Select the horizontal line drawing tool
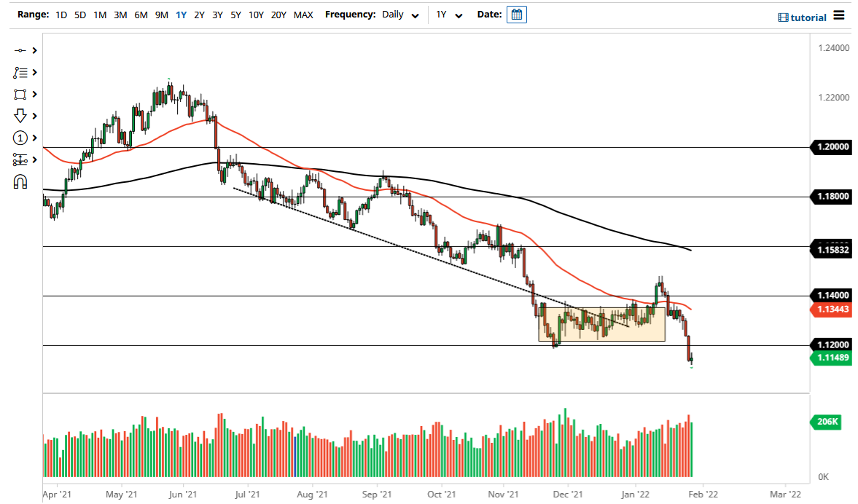Screen dimensions: 858x504 click(20, 50)
